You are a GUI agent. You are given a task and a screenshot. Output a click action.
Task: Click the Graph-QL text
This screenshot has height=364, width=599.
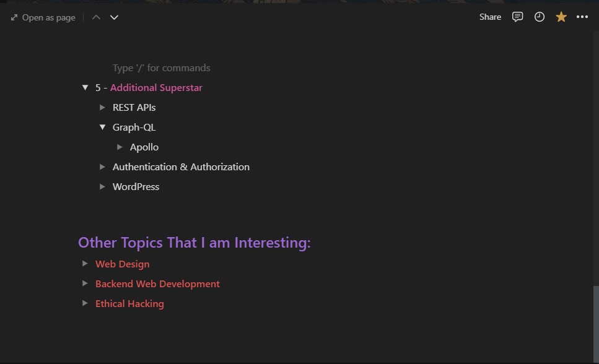click(x=134, y=127)
